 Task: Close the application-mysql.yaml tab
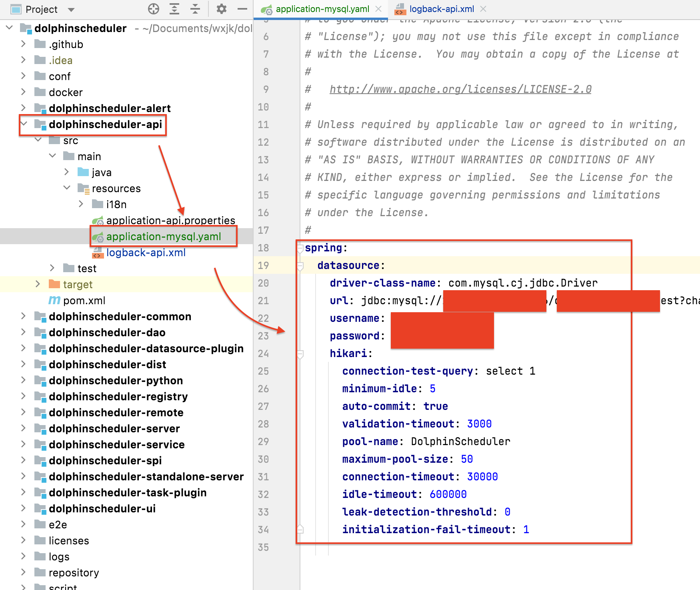(378, 9)
